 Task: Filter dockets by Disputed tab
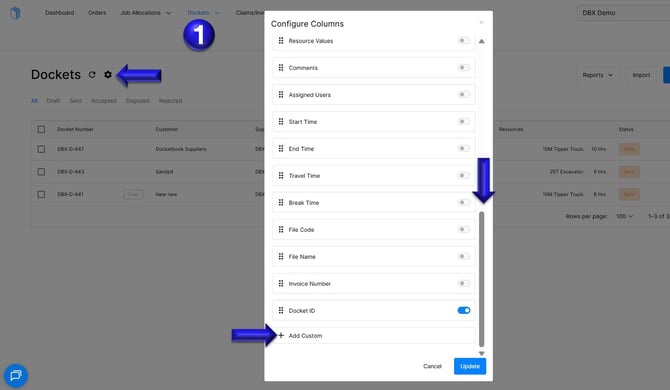[x=138, y=101]
